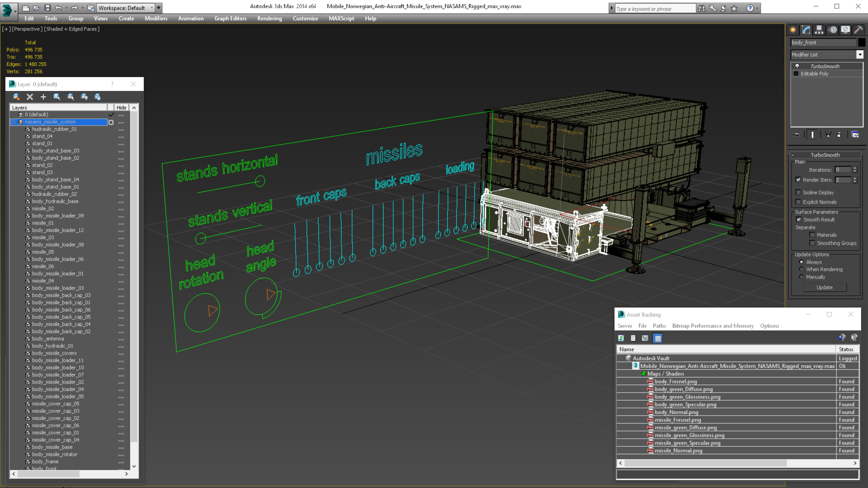Viewport: 868px width, 488px height.
Task: Open Bitmap Performance and Memory menu
Action: click(713, 326)
